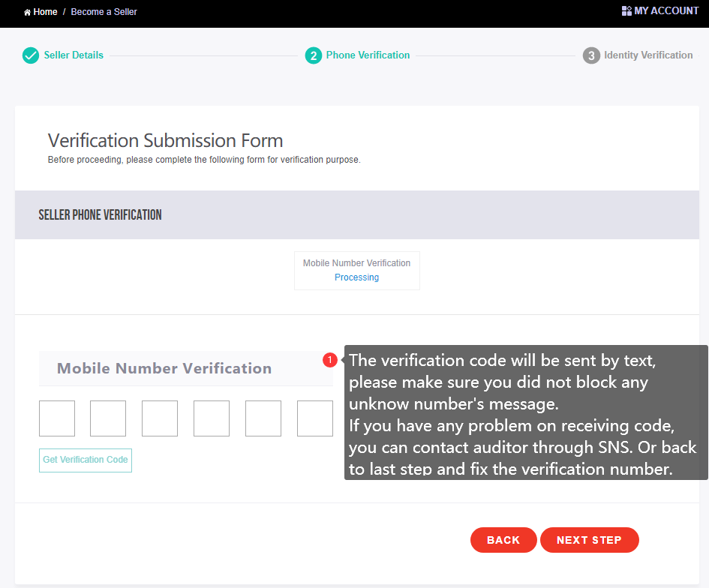
Task: Select the Phone Verification step
Action: (368, 55)
